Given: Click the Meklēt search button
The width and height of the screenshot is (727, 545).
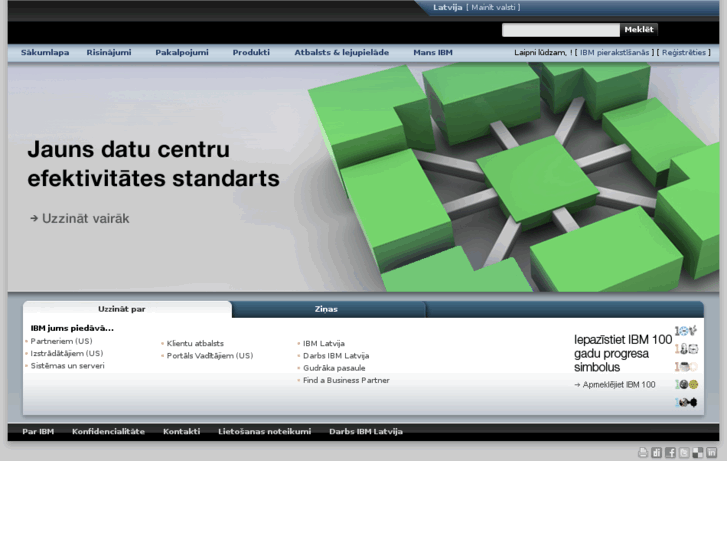Looking at the screenshot, I should 638,30.
